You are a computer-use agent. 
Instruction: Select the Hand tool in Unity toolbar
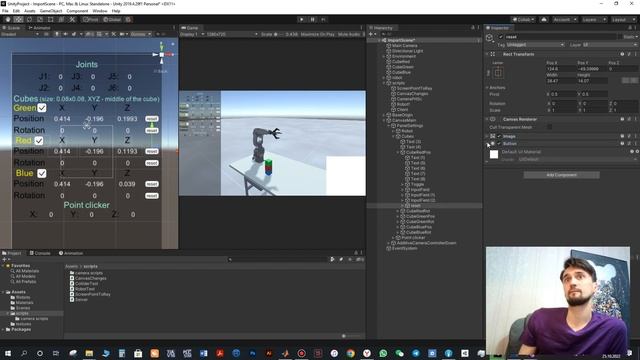(x=8, y=19)
